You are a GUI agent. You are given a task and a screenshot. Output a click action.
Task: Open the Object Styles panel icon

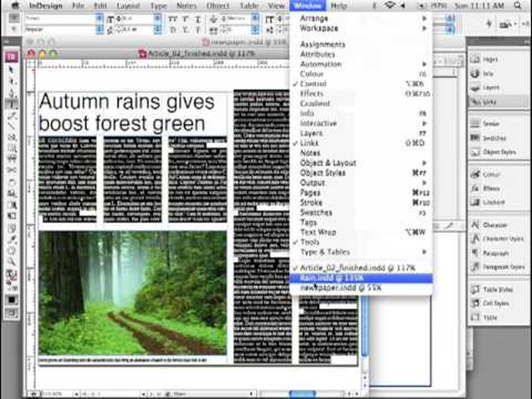(475, 152)
